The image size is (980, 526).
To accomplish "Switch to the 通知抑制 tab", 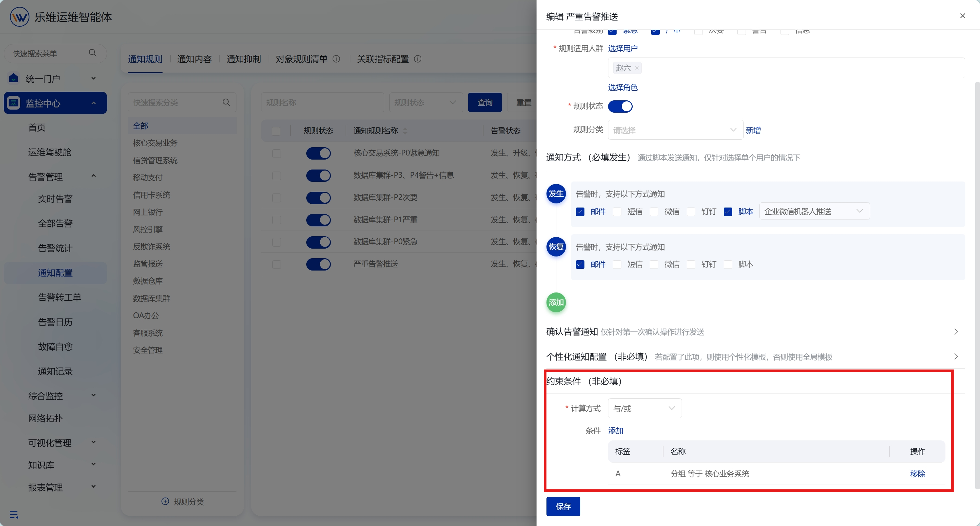I will point(244,59).
